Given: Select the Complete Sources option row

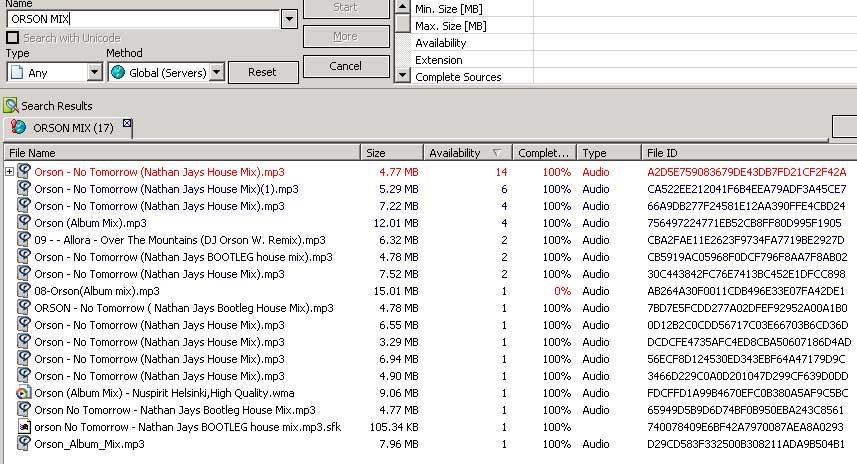Looking at the screenshot, I should [x=634, y=77].
